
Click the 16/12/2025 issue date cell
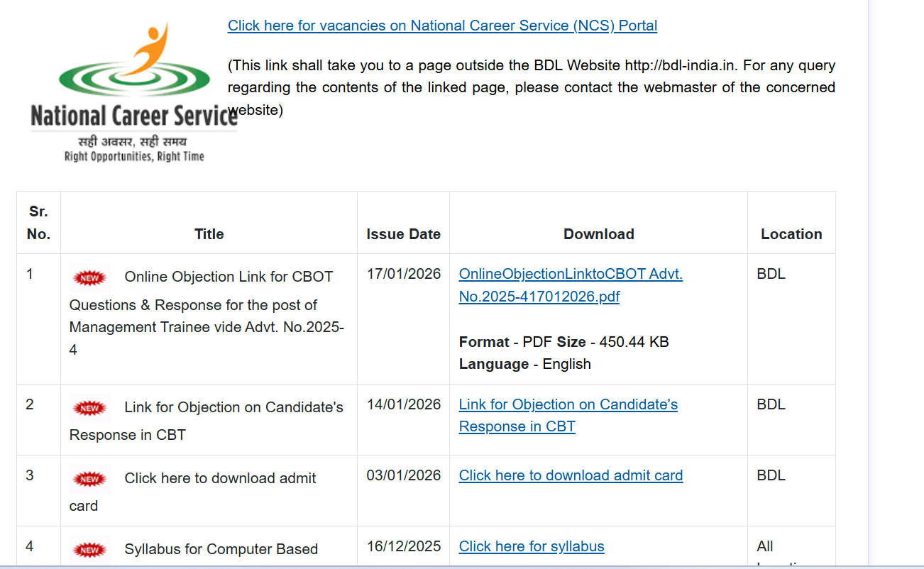click(x=404, y=546)
